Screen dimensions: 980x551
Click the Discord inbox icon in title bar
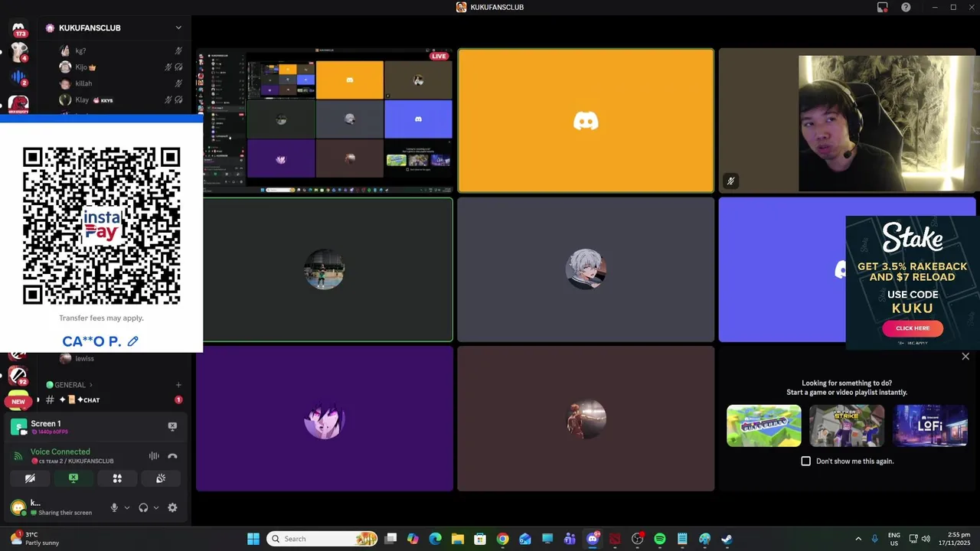882,7
